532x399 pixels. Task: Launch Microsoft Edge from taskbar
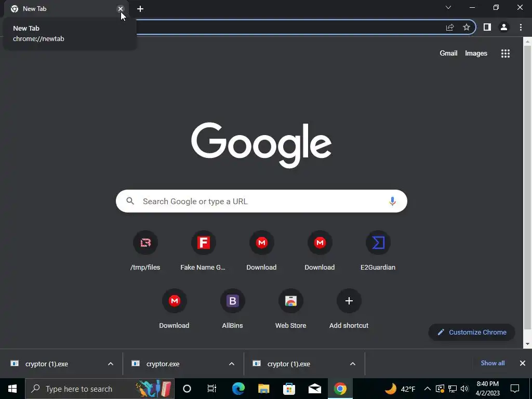[238, 389]
